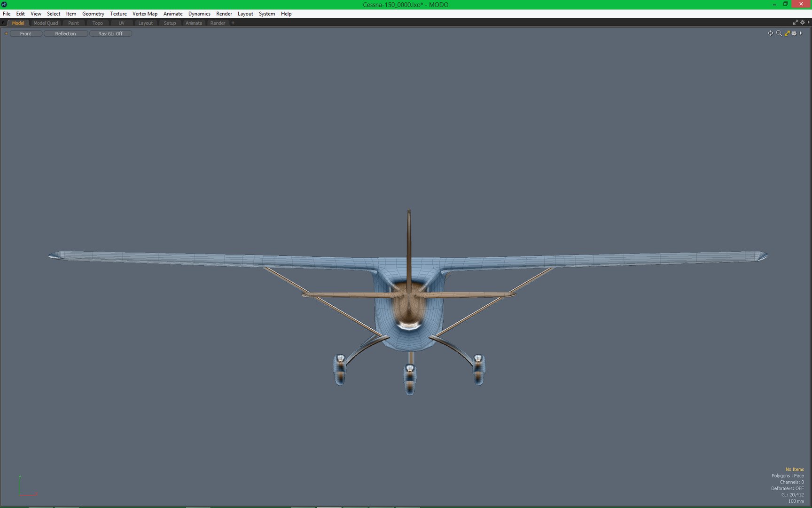
Task: Open the Texture menu
Action: (118, 14)
